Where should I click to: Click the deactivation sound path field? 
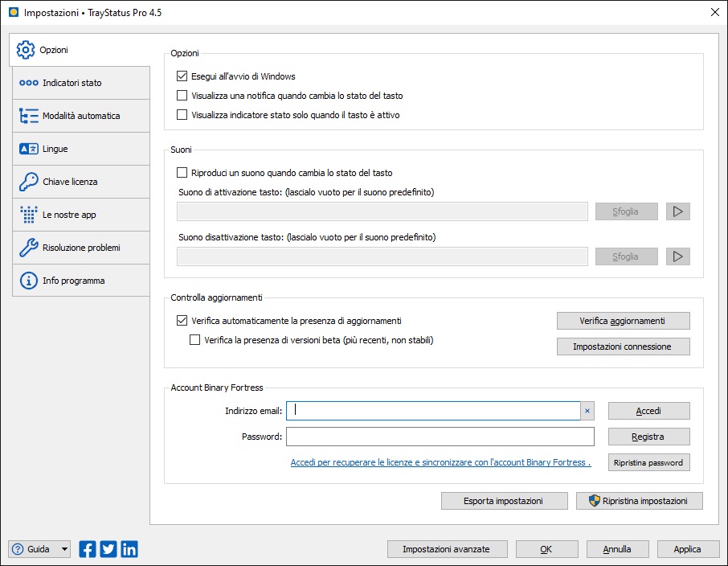click(382, 256)
